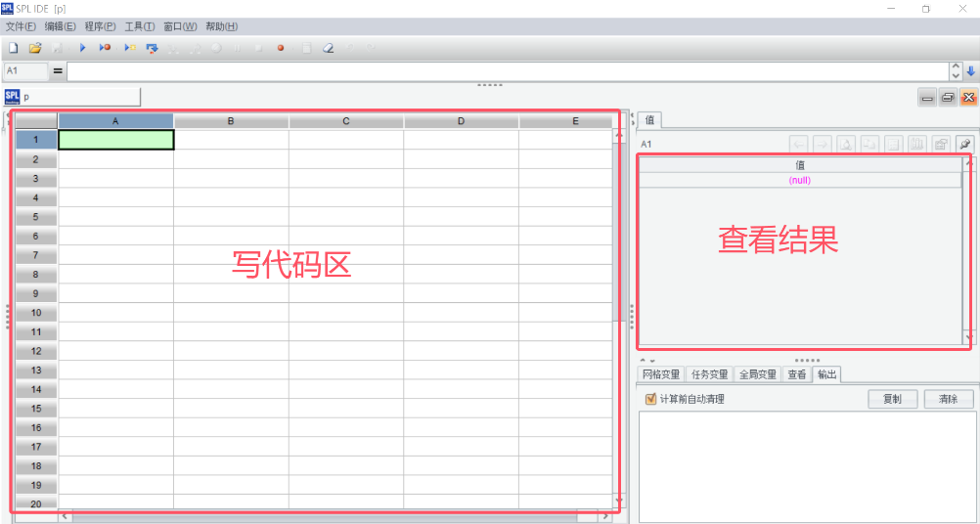The width and height of the screenshot is (980, 524).
Task: Click the 清除 button
Action: pyautogui.click(x=949, y=399)
